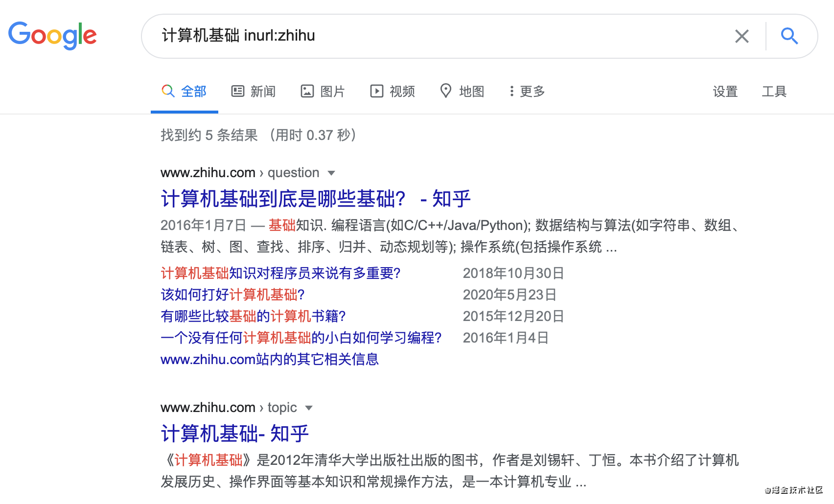The width and height of the screenshot is (834, 504).
Task: Click the three-dot icon beside 更多
Action: point(511,91)
